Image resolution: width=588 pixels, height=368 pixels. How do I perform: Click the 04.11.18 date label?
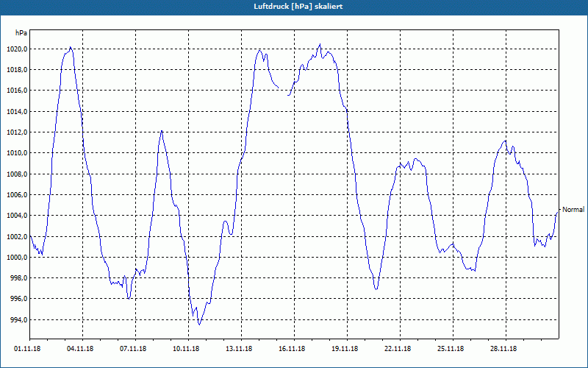(x=80, y=349)
